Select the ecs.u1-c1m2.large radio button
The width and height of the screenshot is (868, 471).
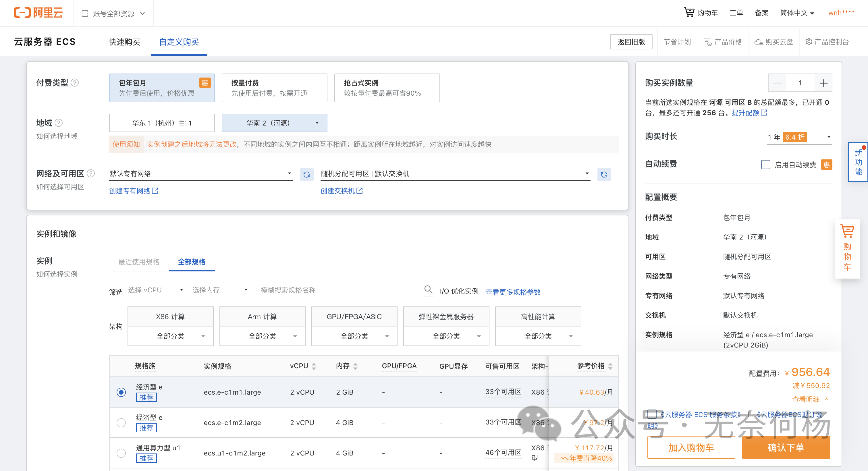121,453
